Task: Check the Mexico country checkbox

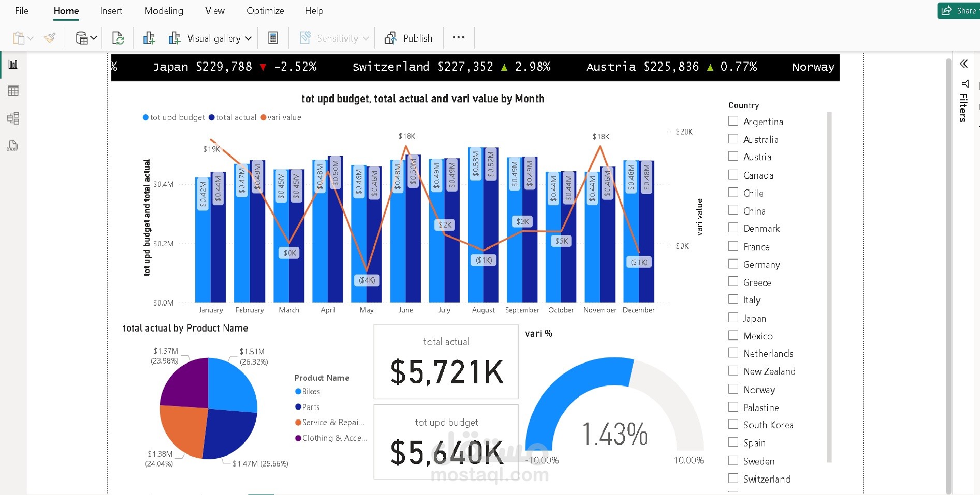Action: [x=733, y=335]
